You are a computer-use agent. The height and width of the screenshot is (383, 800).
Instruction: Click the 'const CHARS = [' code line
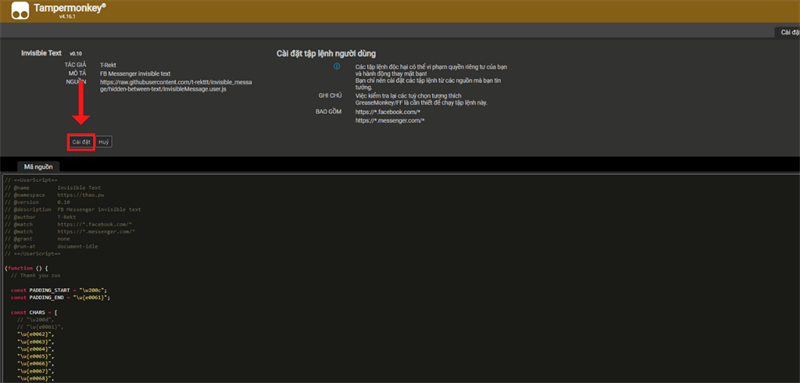pyautogui.click(x=34, y=312)
